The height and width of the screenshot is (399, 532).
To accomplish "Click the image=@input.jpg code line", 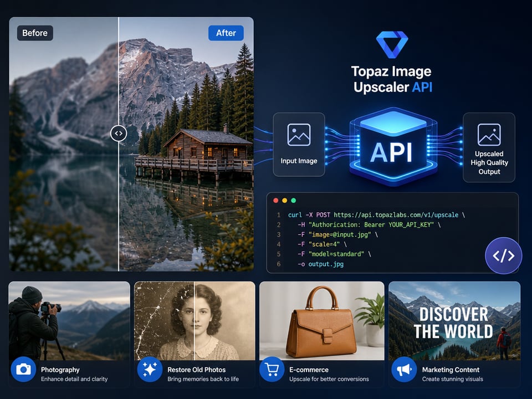I will click(x=337, y=234).
